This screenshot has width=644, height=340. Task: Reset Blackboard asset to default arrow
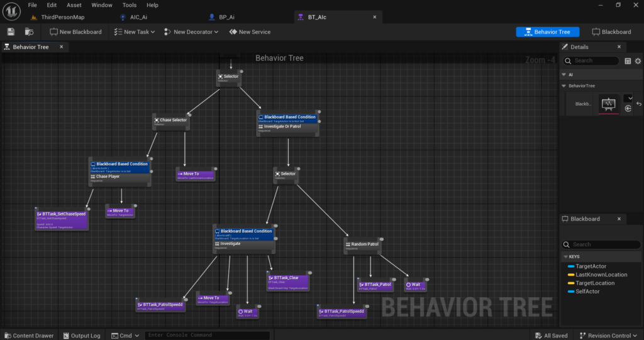639,104
